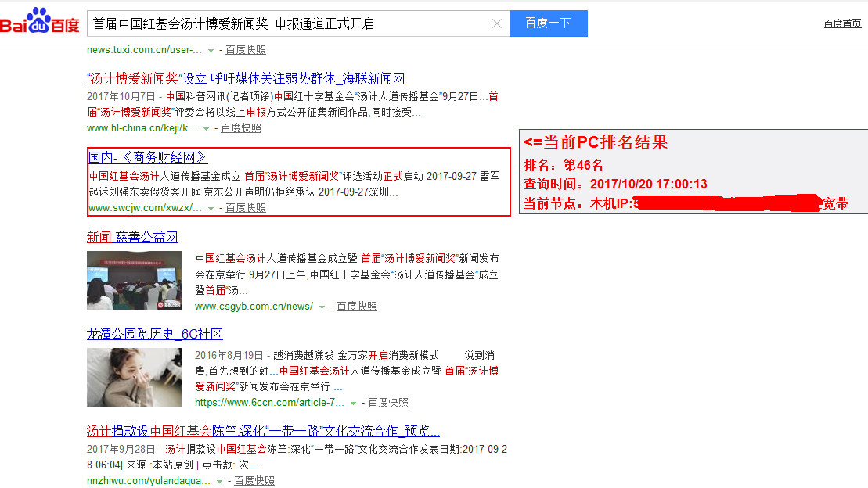Image resolution: width=868 pixels, height=488 pixels.
Task: Open the 国内-《商务财经网》 result title
Action: pyautogui.click(x=148, y=158)
